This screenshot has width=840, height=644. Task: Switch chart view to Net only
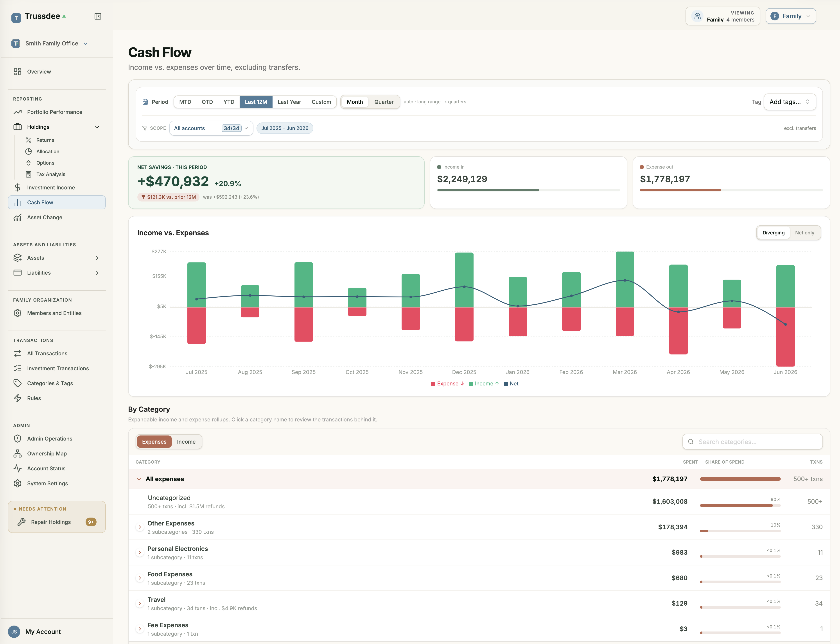(x=804, y=233)
